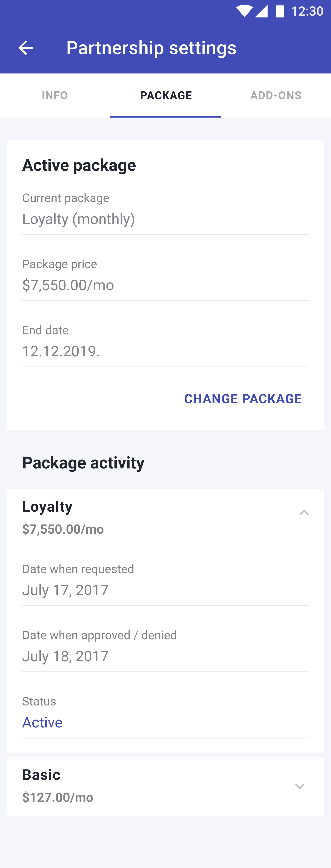Tap the back arrow icon

click(26, 48)
